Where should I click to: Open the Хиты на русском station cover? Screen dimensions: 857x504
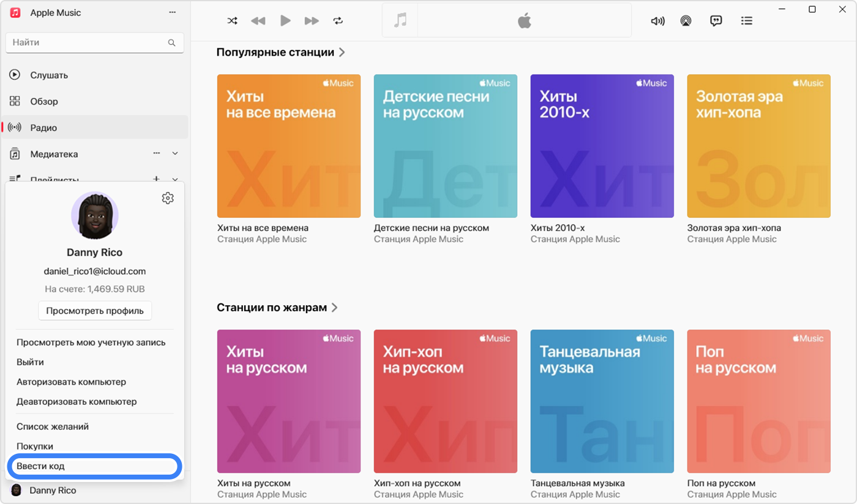[289, 401]
